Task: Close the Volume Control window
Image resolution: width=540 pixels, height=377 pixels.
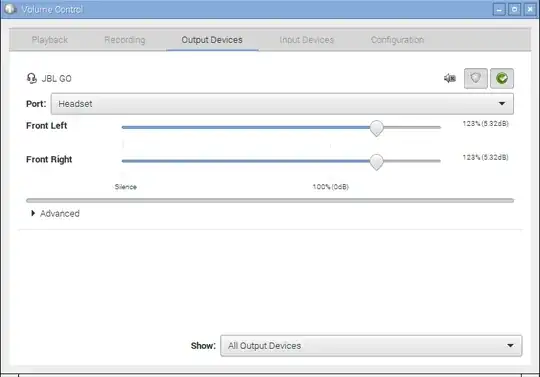Action: click(530, 10)
